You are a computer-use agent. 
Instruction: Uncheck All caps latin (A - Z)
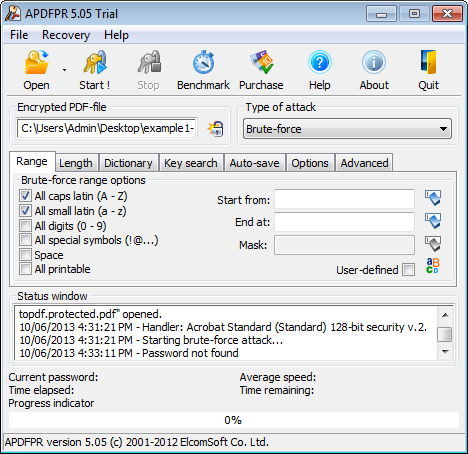pos(25,196)
